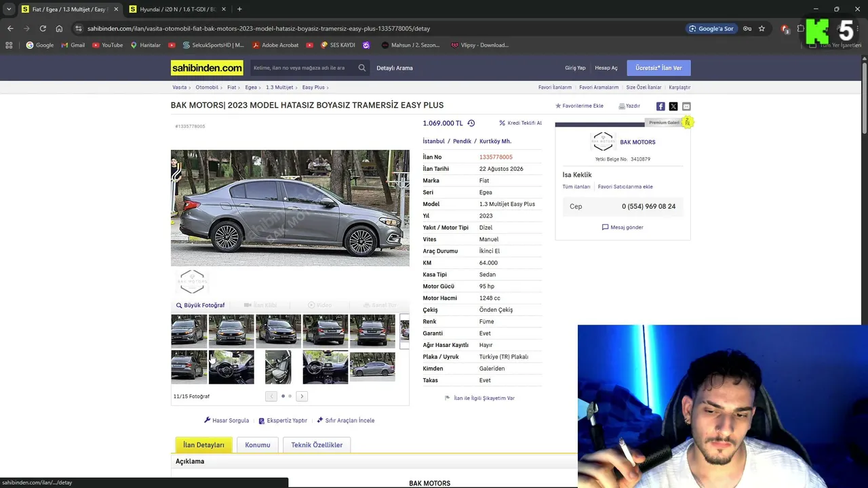Click Sıfır Araçları İncele link

[x=346, y=421]
